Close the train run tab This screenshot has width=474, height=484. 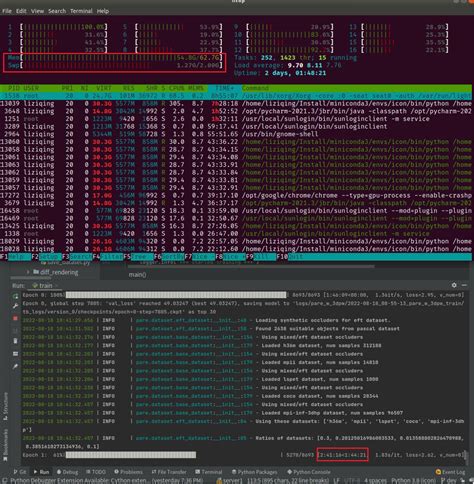57,286
